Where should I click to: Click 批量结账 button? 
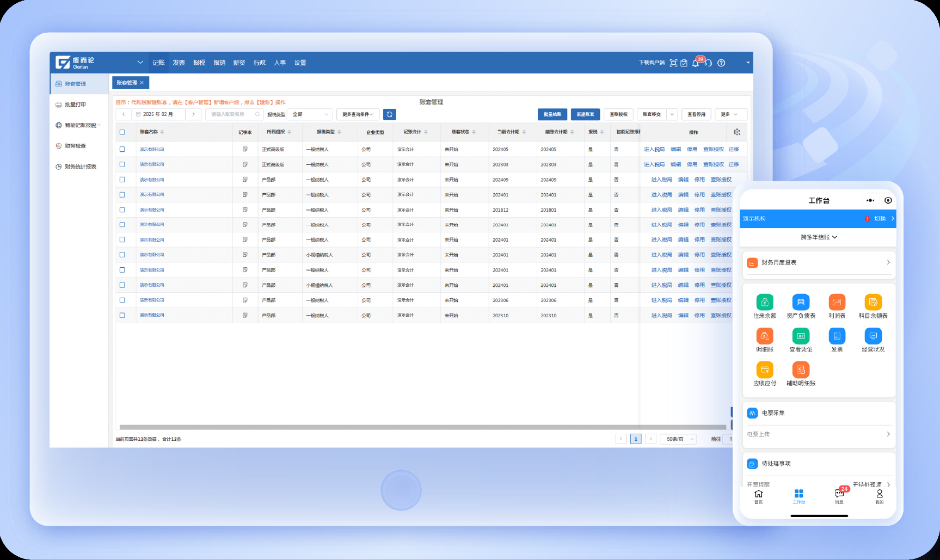tap(552, 114)
